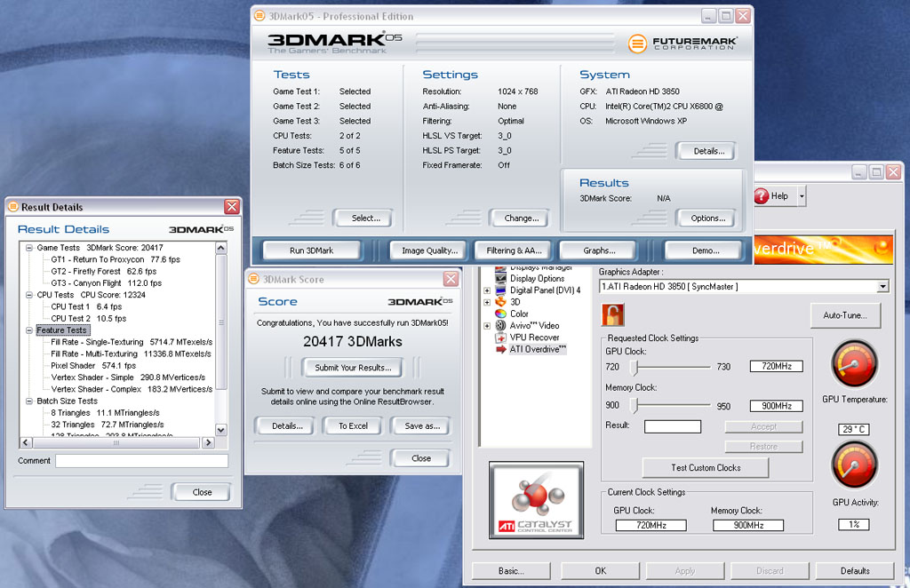Image resolution: width=910 pixels, height=588 pixels.
Task: Confirm with OK in Catalyst Control Center
Action: [600, 571]
